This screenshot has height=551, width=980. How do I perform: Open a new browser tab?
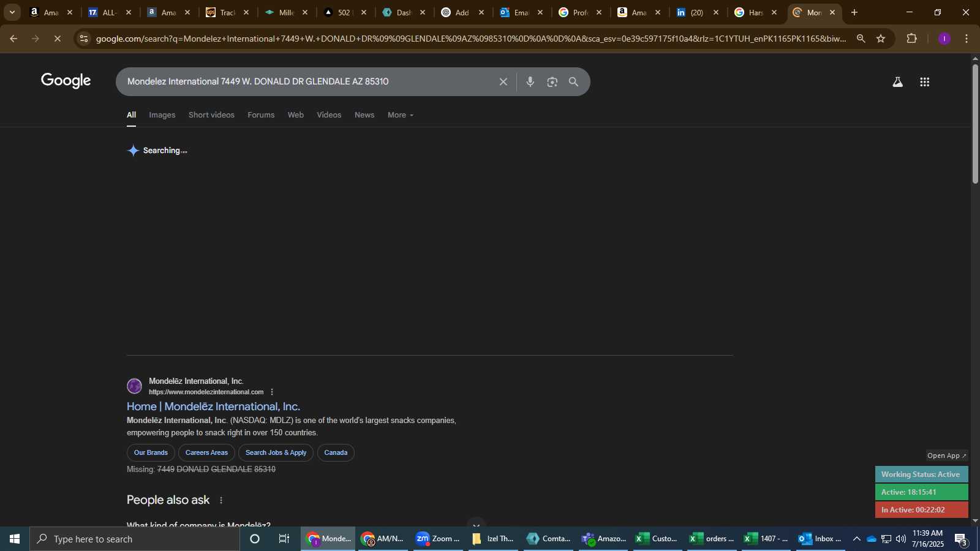tap(854, 12)
